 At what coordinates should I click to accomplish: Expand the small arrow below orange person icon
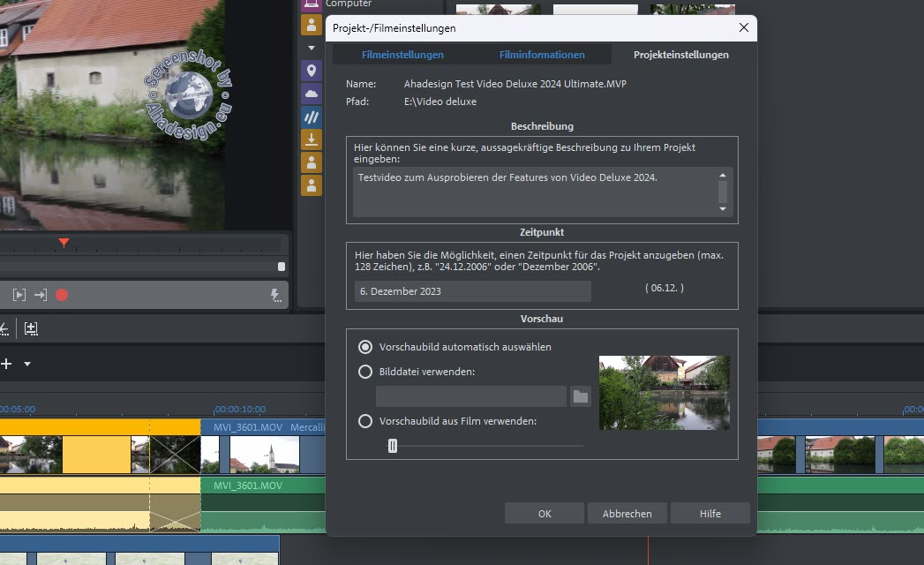point(312,48)
